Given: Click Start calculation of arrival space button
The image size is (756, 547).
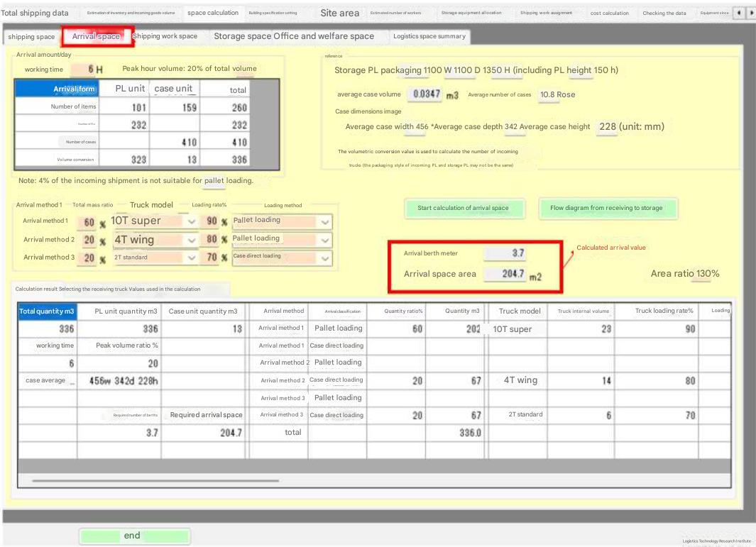Looking at the screenshot, I should click(x=463, y=208).
